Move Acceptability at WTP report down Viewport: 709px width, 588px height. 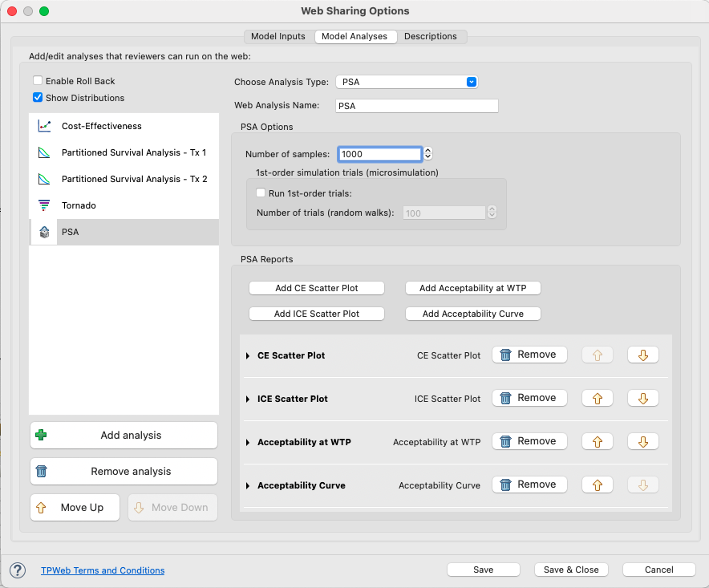[x=643, y=441]
